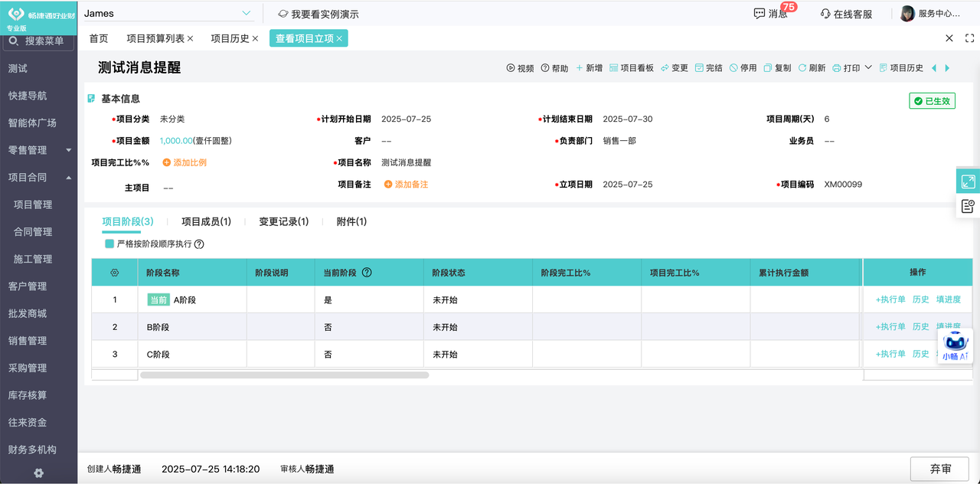
Task: Select the 项目阶段(3) tab
Action: [x=128, y=221]
